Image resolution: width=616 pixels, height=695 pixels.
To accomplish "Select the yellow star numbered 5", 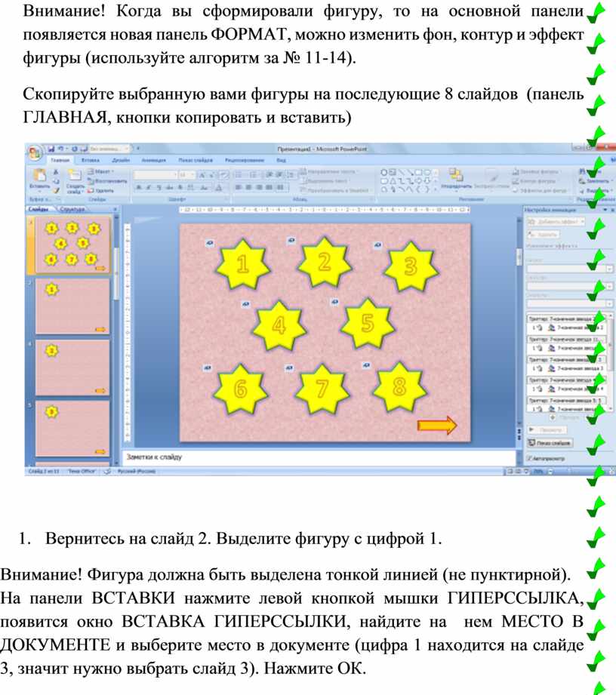I will coord(367,323).
